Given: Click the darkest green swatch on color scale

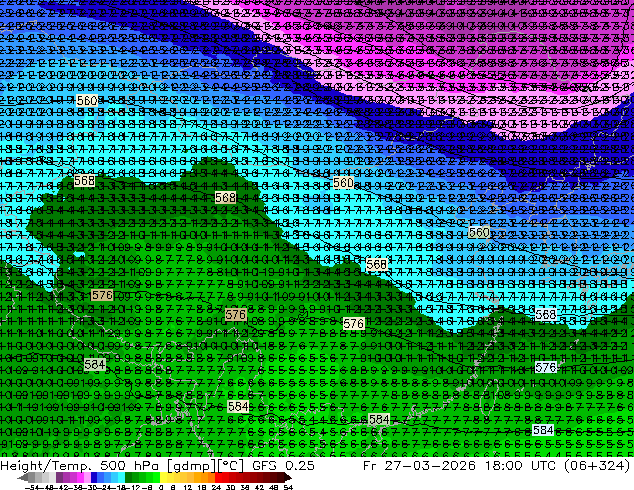Looking at the screenshot, I should coord(128,478).
